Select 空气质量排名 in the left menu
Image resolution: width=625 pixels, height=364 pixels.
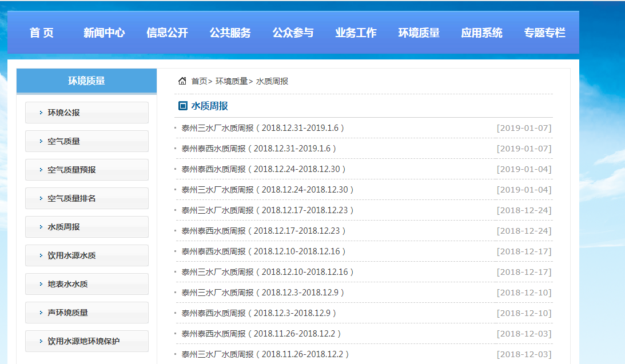[86, 198]
